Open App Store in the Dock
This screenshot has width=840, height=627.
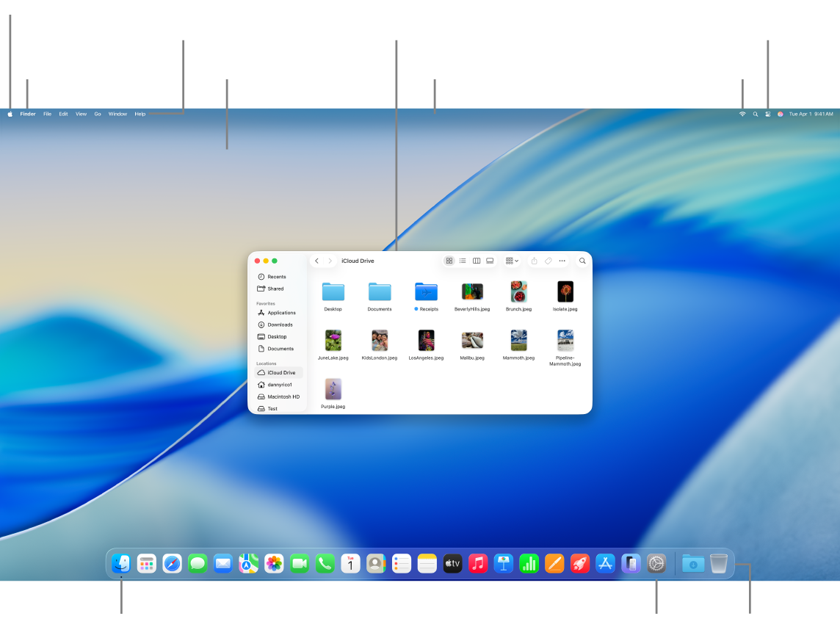pos(605,563)
